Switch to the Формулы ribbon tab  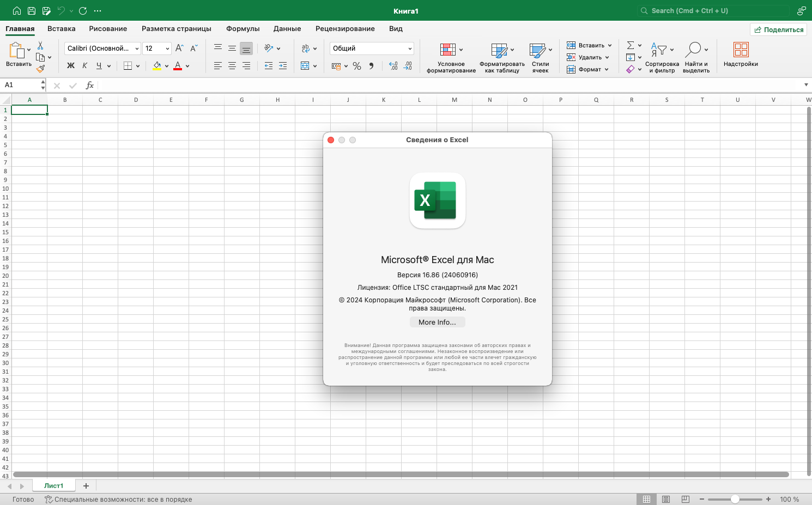click(243, 29)
